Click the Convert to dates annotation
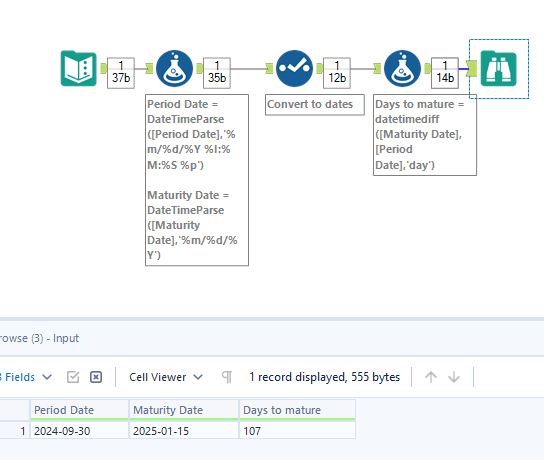The image size is (544, 460). [x=315, y=104]
